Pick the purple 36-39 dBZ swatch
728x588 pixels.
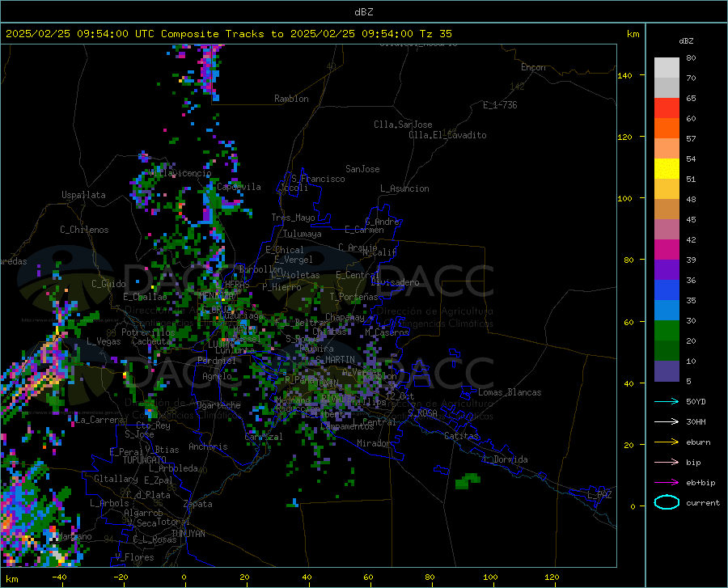[667, 270]
